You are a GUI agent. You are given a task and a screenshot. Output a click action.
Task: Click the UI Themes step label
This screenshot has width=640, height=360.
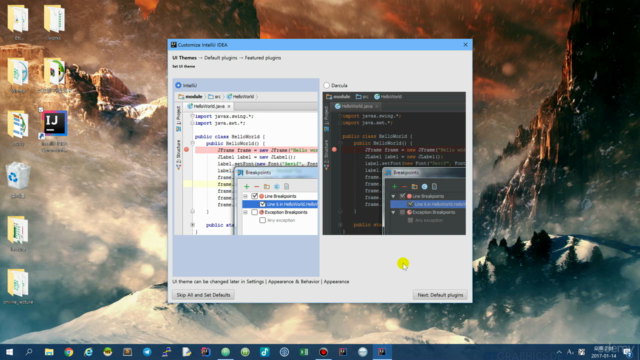184,58
